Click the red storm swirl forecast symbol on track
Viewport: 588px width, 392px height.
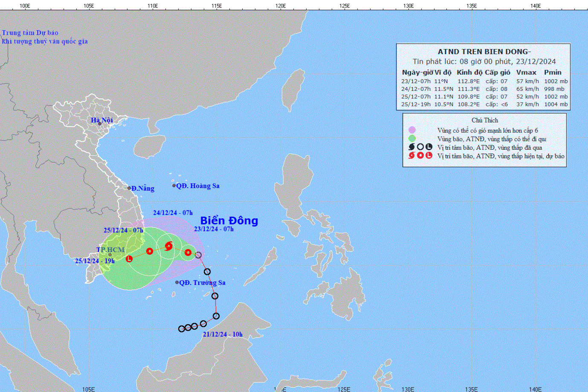(169, 246)
